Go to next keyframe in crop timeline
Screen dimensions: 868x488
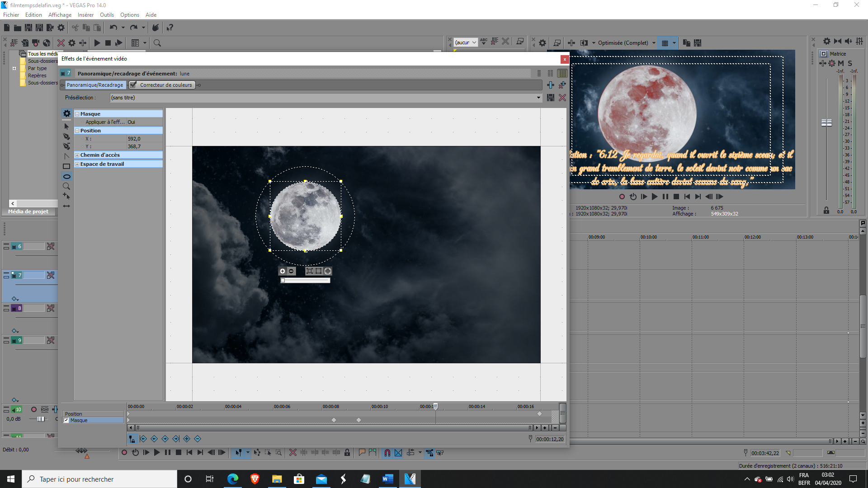[x=165, y=439]
